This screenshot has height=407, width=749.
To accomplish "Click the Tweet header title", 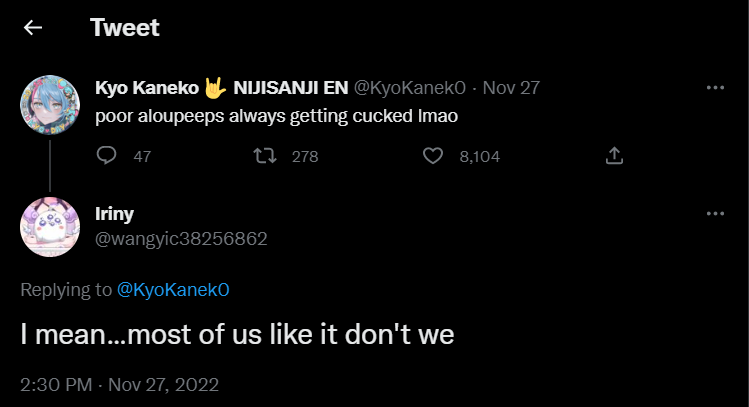I will point(125,28).
